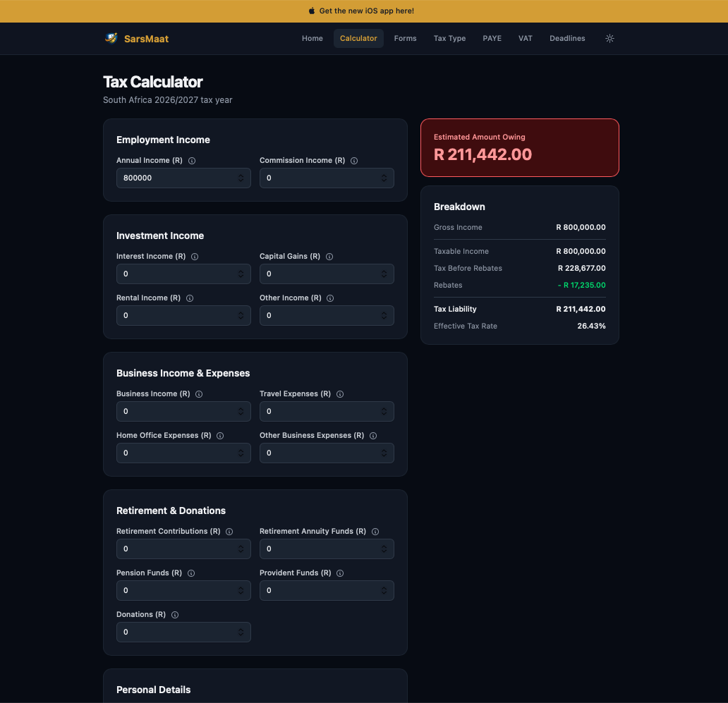
Task: Show info for Business Income
Action: [x=199, y=394]
